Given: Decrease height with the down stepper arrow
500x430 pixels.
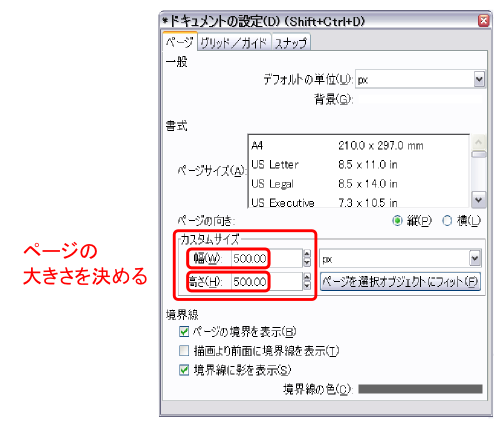Looking at the screenshot, I should (307, 286).
